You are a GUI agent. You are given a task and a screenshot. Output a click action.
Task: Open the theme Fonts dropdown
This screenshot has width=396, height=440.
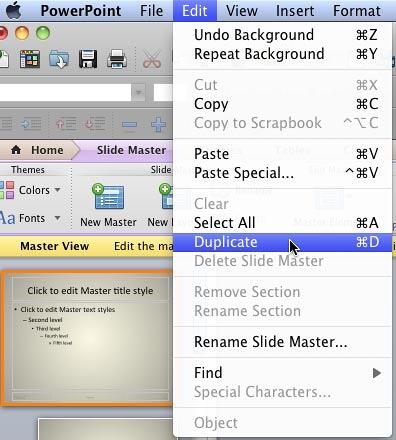pos(31,218)
